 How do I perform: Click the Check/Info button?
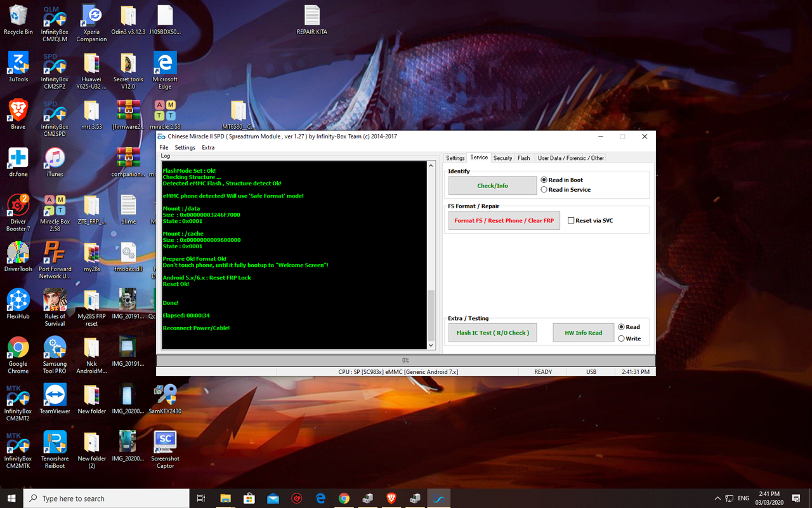point(493,185)
